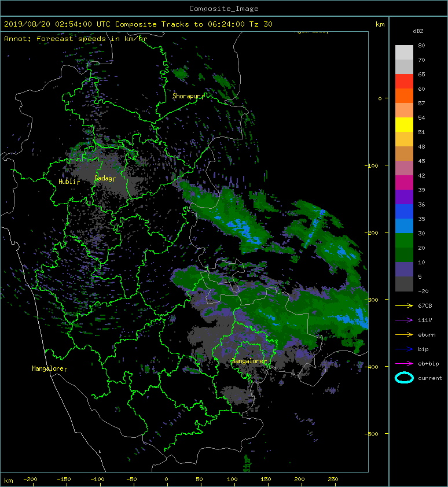Click the -100 mark on the vertical axis

(x=372, y=165)
